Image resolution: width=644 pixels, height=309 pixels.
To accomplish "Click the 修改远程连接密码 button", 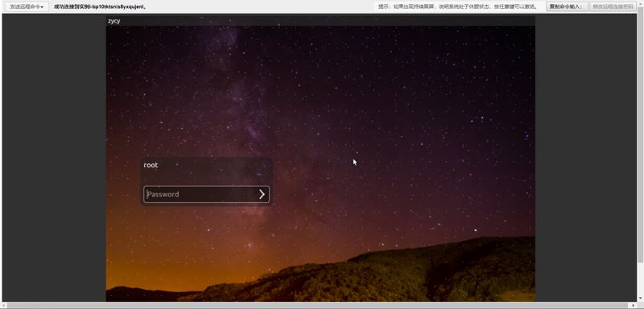I will coord(613,6).
